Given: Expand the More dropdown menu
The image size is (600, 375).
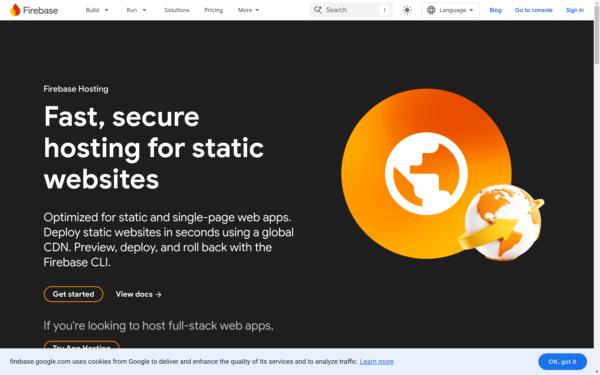Looking at the screenshot, I should pyautogui.click(x=248, y=10).
